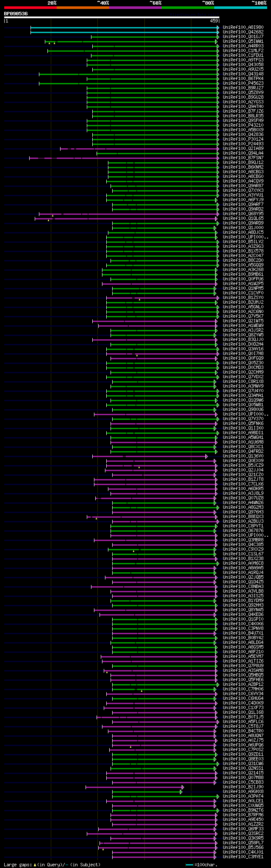Click the green ~80% identity legend segment
Screen dimensions: 271x868
[x=188, y=8]
